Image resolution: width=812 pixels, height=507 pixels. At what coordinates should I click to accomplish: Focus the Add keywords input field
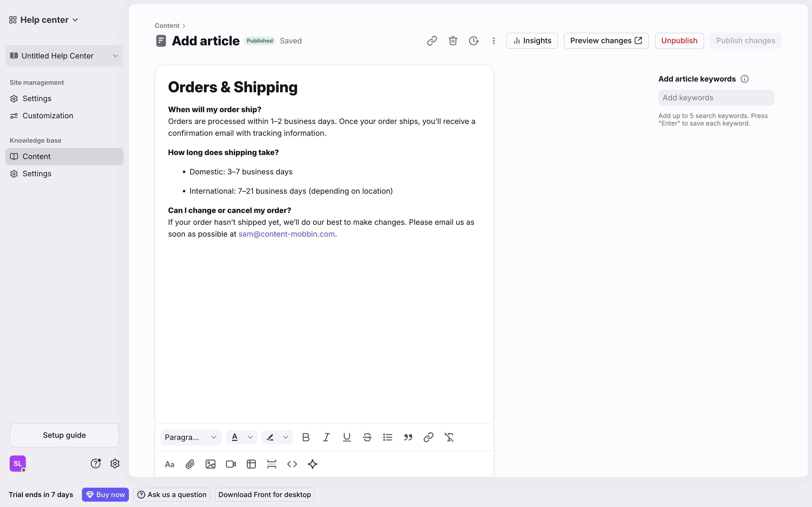coord(716,98)
